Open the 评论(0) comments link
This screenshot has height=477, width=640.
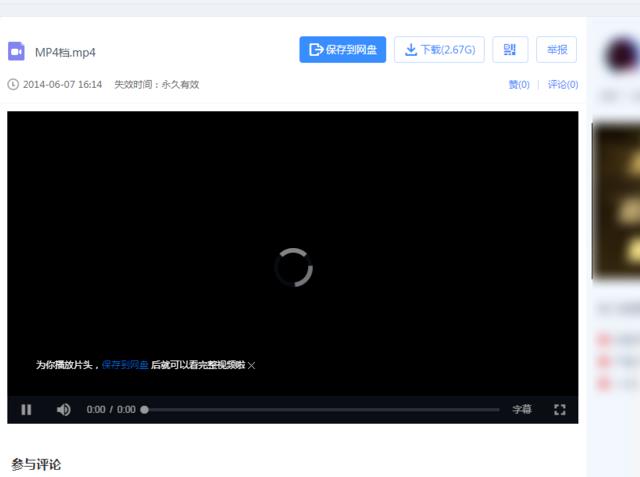pyautogui.click(x=562, y=85)
